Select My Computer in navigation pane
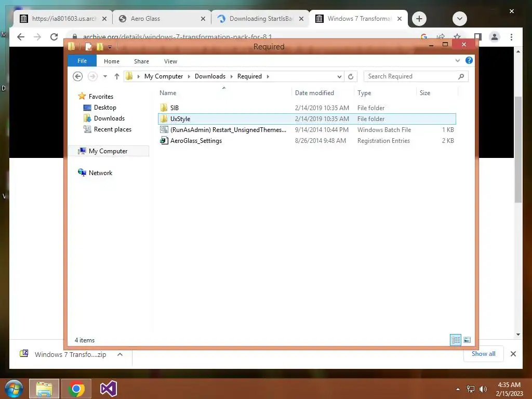This screenshot has width=532, height=399. pos(108,151)
